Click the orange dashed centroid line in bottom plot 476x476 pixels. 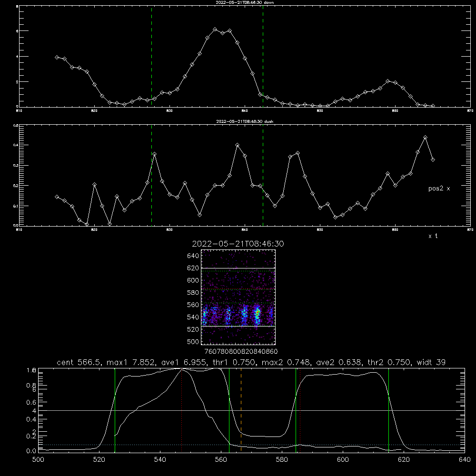[241, 410]
